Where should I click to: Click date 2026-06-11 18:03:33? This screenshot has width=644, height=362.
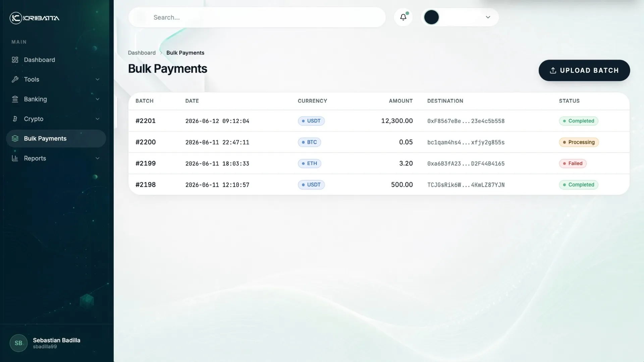point(217,164)
